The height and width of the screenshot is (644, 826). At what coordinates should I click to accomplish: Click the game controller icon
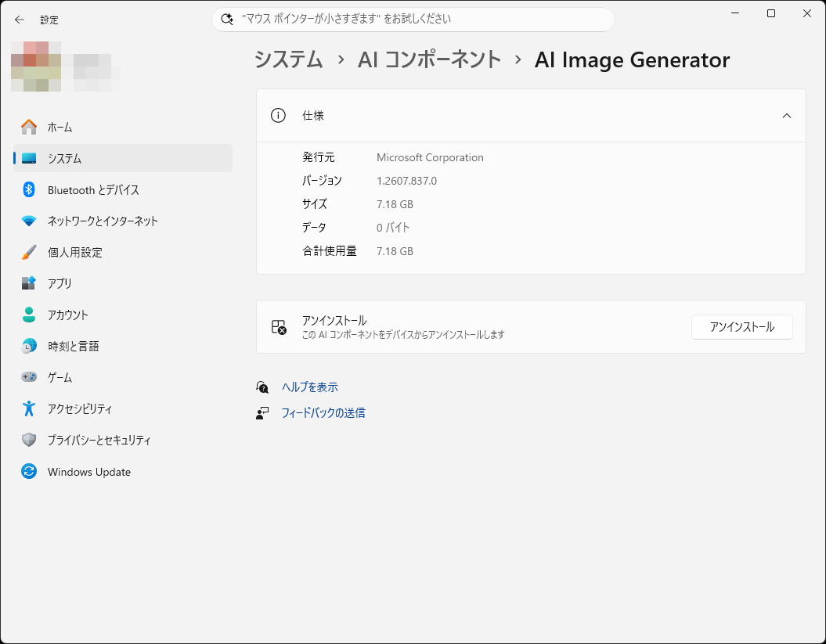point(29,377)
